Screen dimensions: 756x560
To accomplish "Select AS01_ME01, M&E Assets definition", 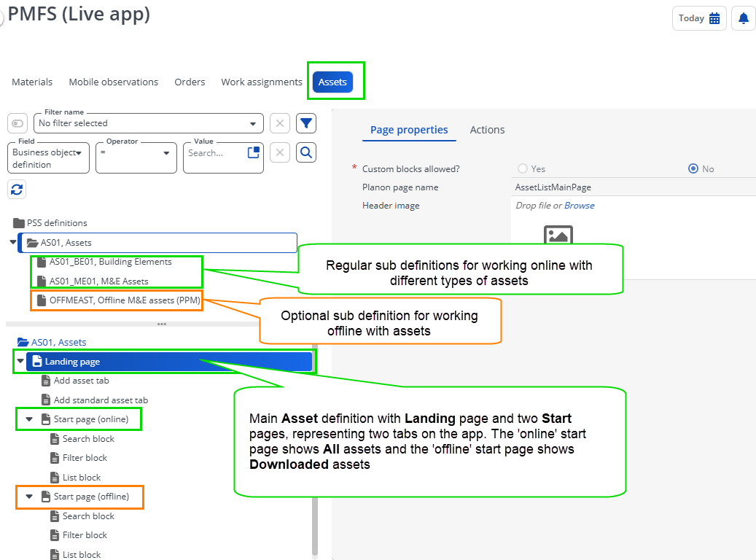I will (x=99, y=281).
